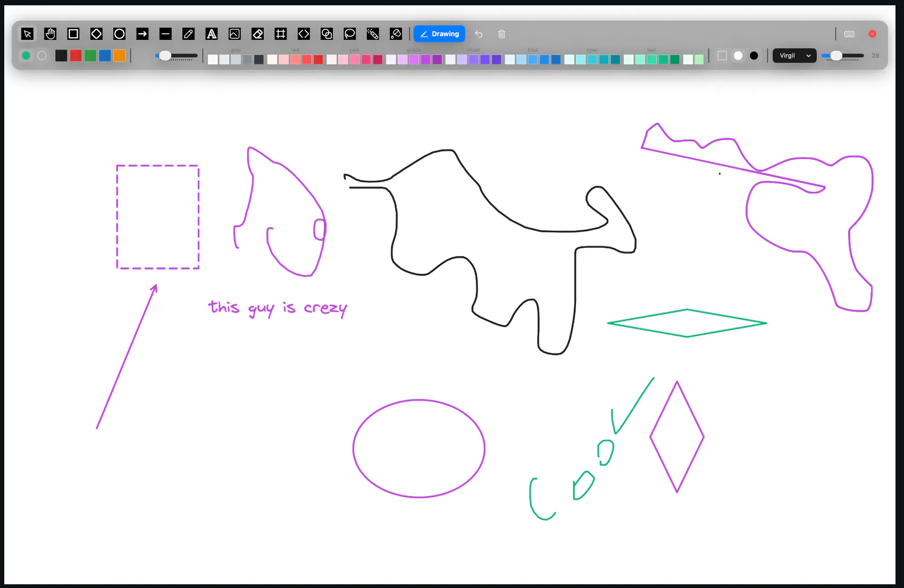This screenshot has width=904, height=588.
Task: Choose the lasso selection tool
Action: (x=350, y=34)
